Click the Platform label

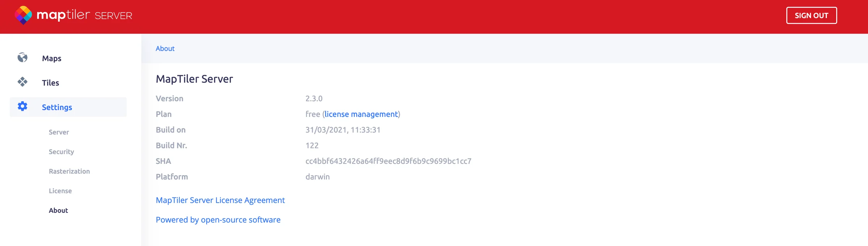tap(172, 177)
